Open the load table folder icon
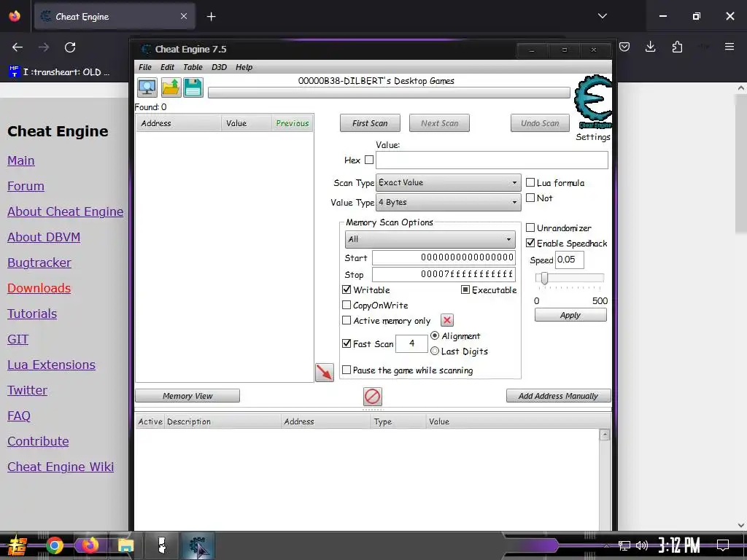The width and height of the screenshot is (747, 560). [x=171, y=87]
